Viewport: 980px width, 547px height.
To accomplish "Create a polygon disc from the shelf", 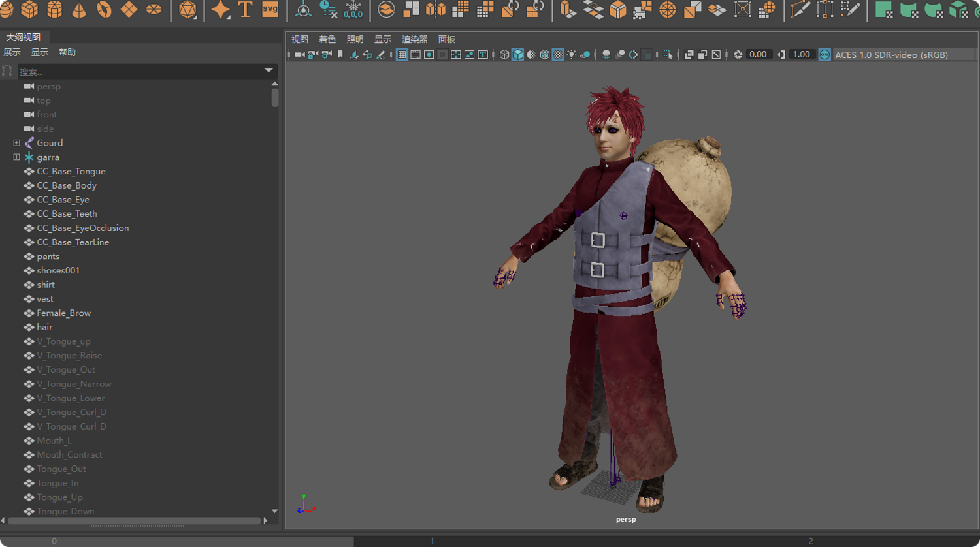I will (154, 10).
